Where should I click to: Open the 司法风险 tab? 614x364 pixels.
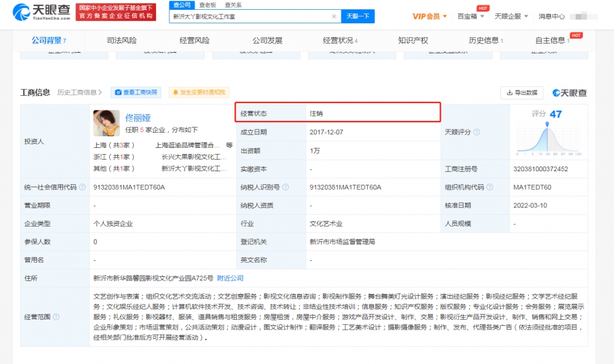click(x=122, y=41)
